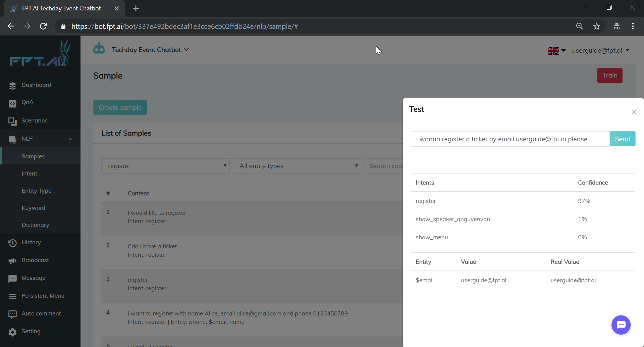
Task: Click the NLP sidebar icon
Action: (12, 140)
